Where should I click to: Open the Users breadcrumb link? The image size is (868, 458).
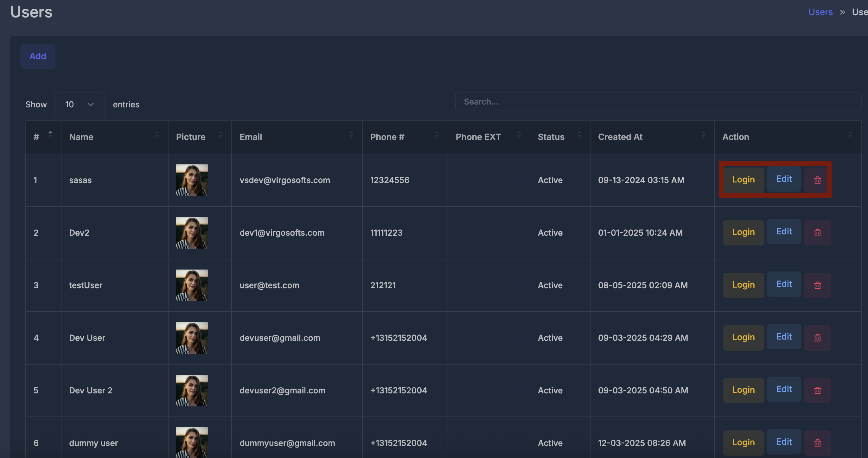pyautogui.click(x=820, y=12)
